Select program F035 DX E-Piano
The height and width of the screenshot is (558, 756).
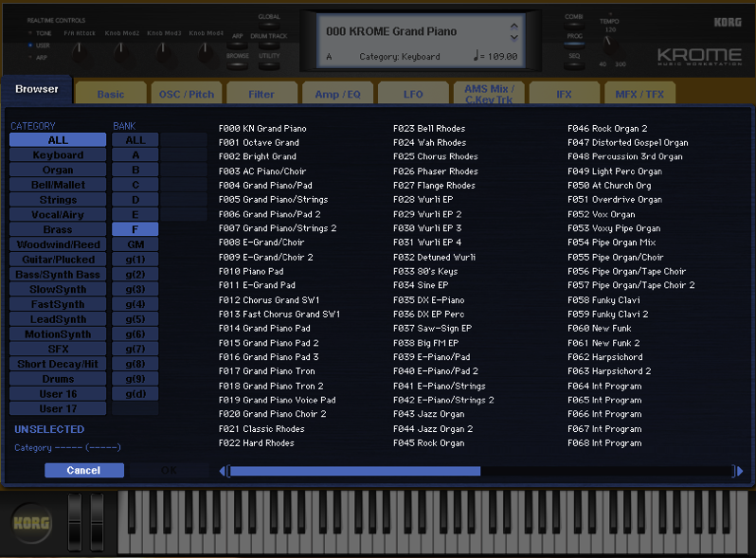[428, 300]
